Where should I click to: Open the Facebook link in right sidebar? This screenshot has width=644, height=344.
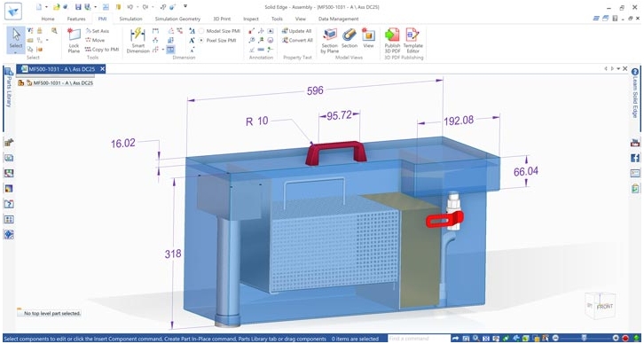click(635, 158)
